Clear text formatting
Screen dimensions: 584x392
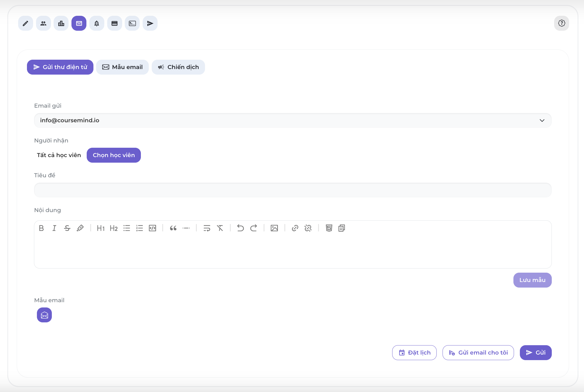pyautogui.click(x=220, y=228)
